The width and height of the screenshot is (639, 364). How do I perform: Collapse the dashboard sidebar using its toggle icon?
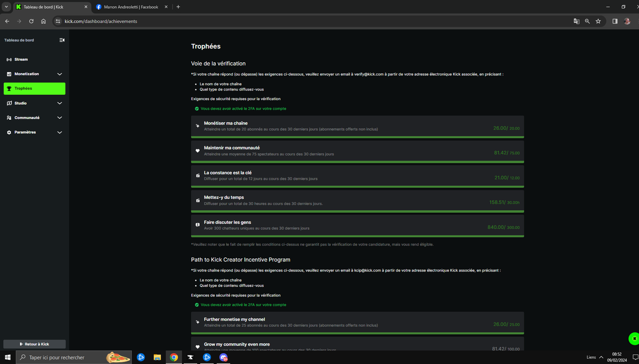[62, 40]
